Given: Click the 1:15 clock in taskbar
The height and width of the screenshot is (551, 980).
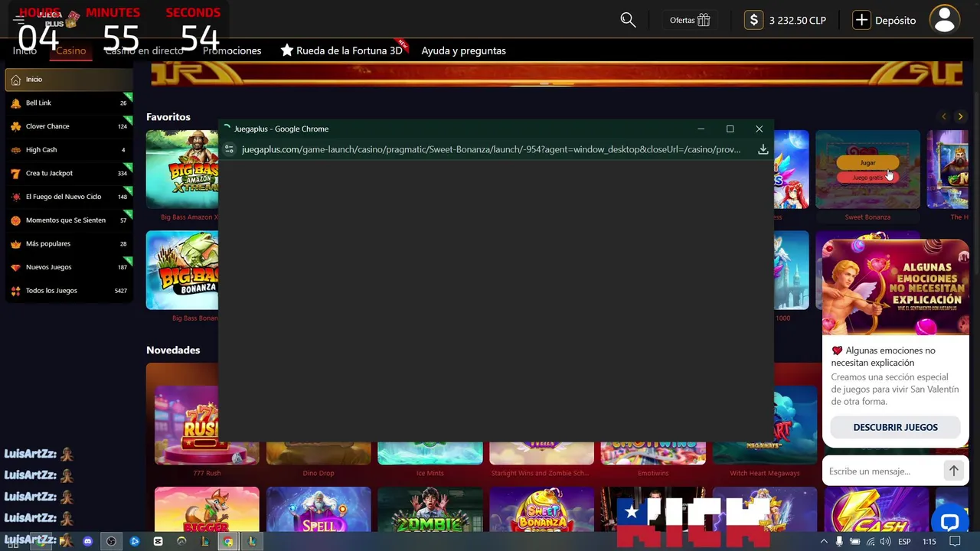Looking at the screenshot, I should [929, 541].
